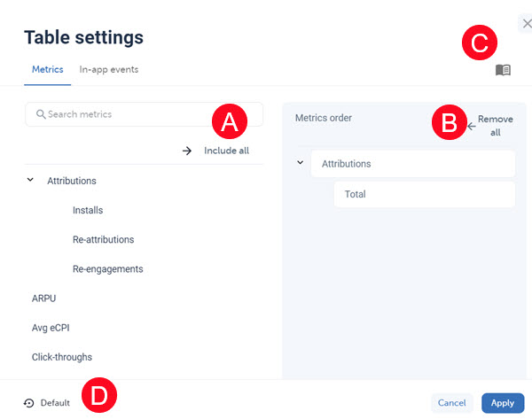Select the Installs metric
Viewport: 532px width, 419px height.
(x=88, y=211)
